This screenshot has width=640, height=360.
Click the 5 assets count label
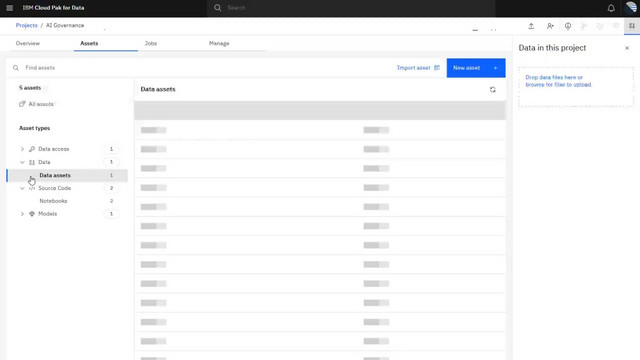pyautogui.click(x=30, y=88)
